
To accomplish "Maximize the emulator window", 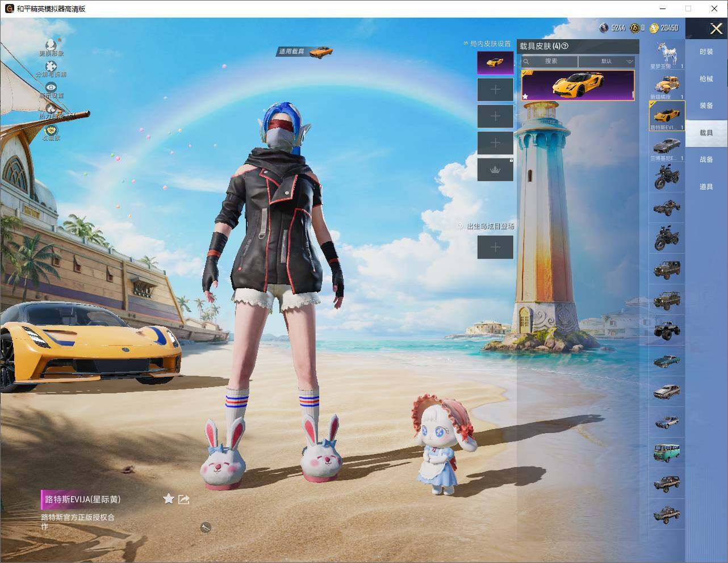I will coord(688,9).
